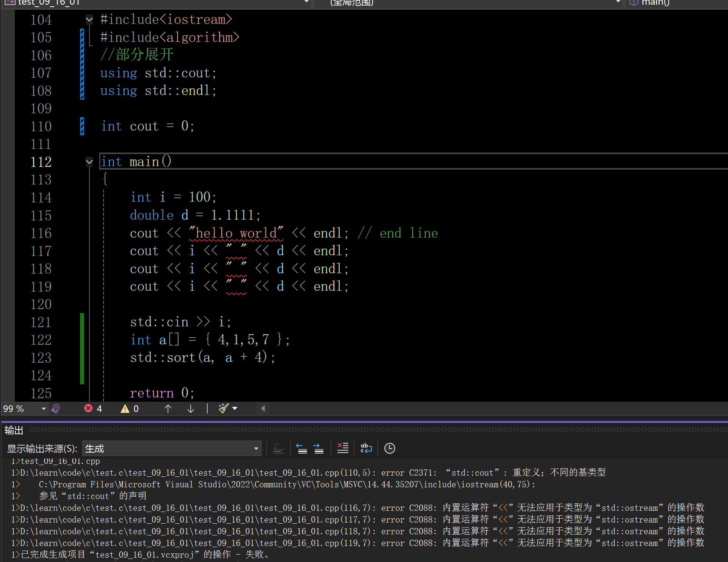
Task: Run code cleanup with the broom icon
Action: pos(223,408)
